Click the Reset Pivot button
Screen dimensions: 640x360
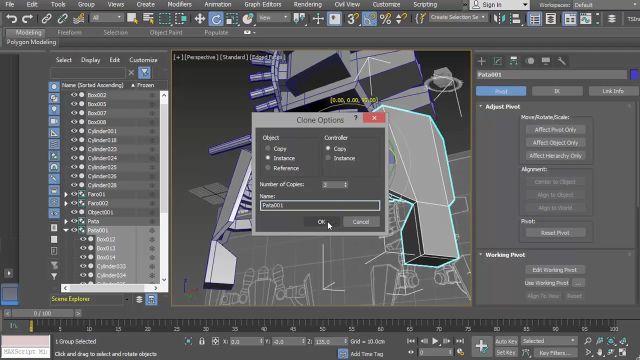click(x=555, y=233)
